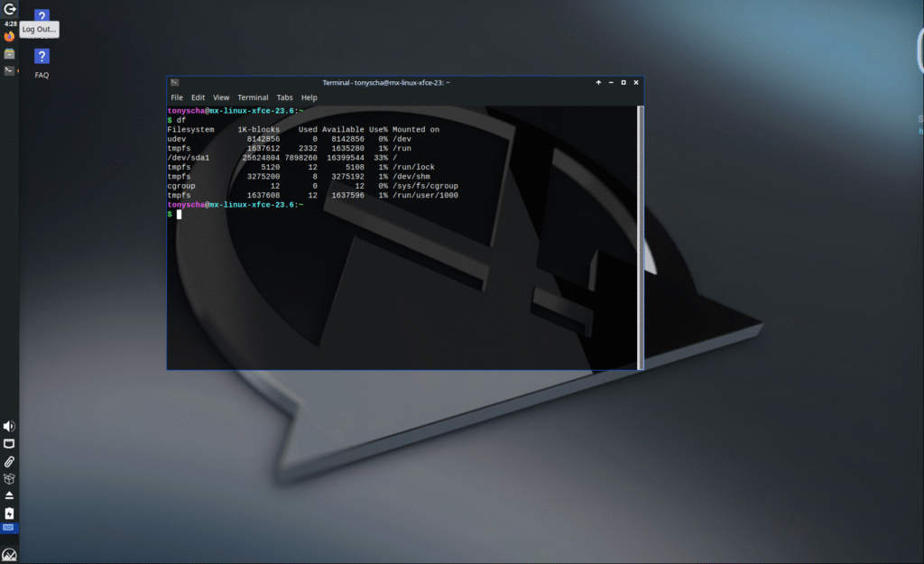Image resolution: width=924 pixels, height=564 pixels.
Task: Click the '25624804' block count
Action: [261, 158]
